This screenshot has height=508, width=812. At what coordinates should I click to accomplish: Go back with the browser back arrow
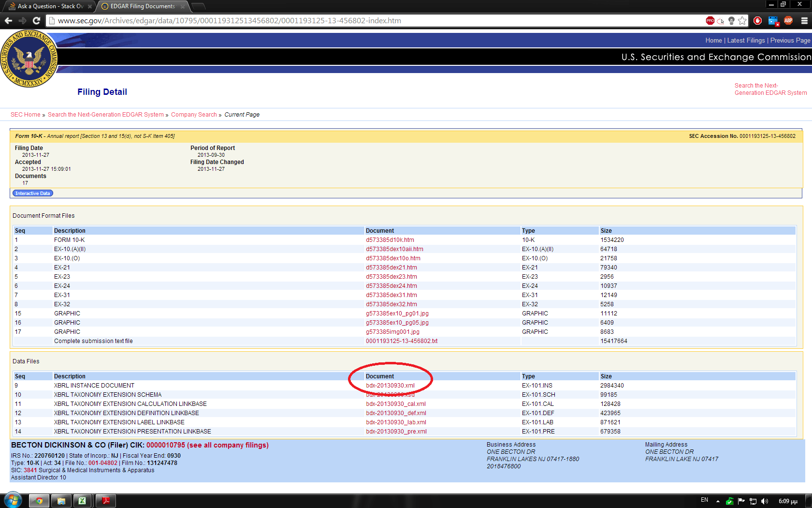8,21
